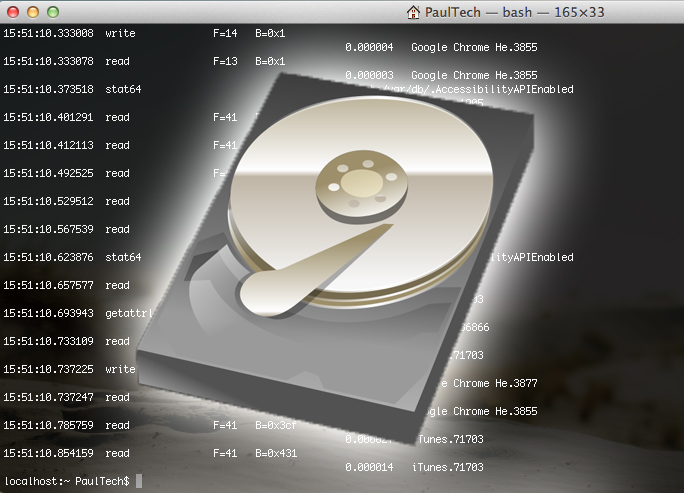
Task: Click the localhost:~ PaulTech$ prompt
Action: pos(66,481)
